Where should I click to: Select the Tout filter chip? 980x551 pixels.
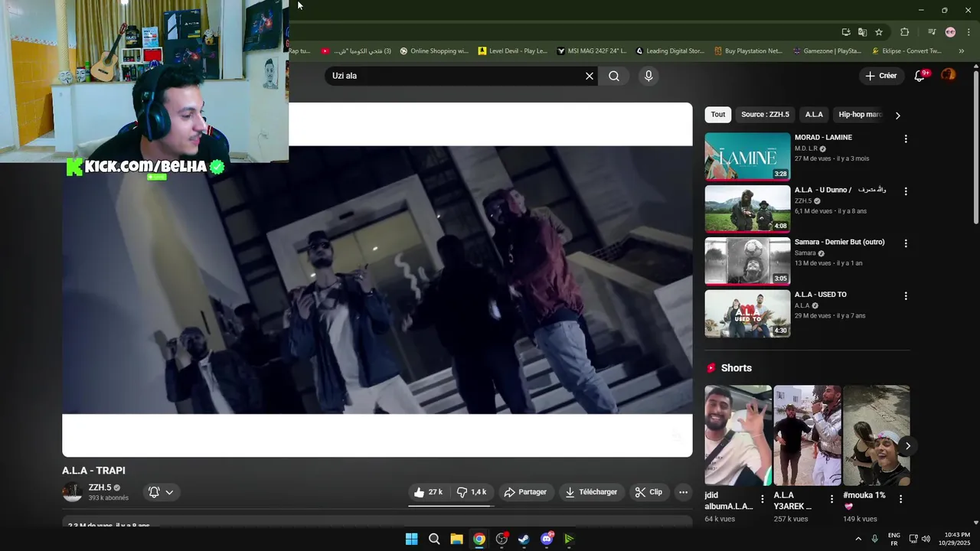[718, 115]
